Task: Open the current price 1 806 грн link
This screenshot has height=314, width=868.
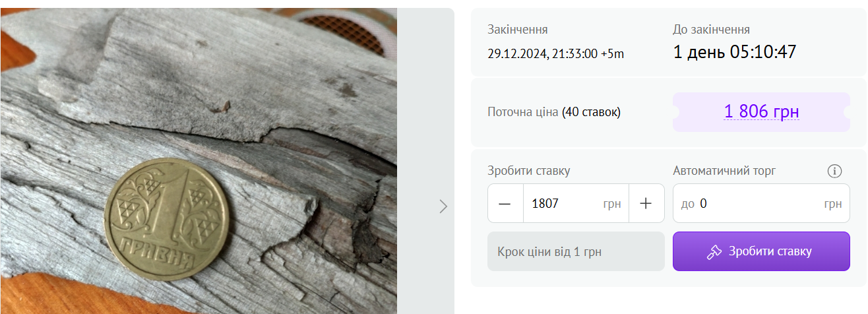Action: click(x=761, y=111)
